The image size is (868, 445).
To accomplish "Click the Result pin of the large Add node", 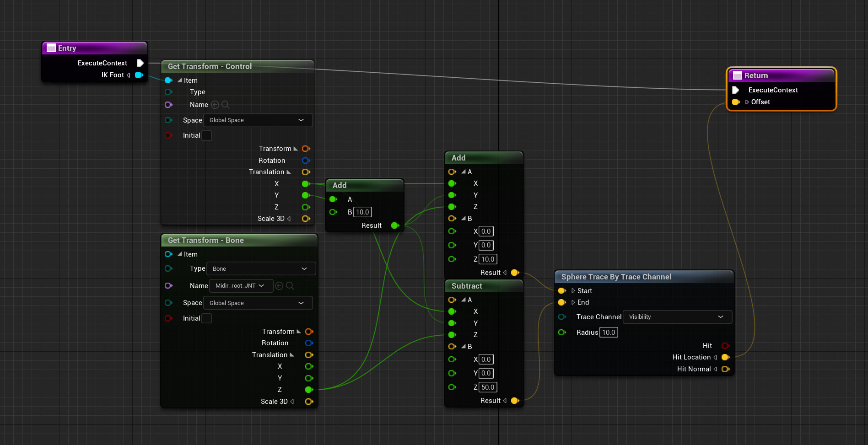I will point(515,272).
